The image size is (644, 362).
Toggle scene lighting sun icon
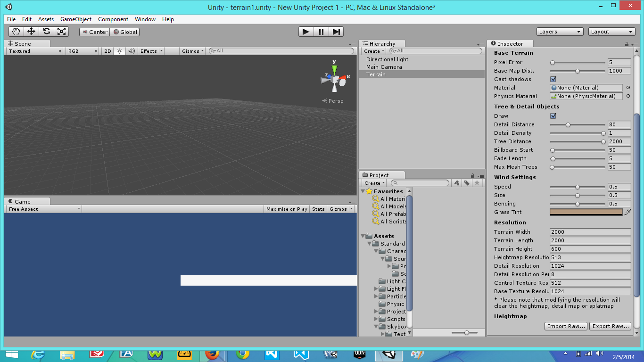click(x=119, y=51)
